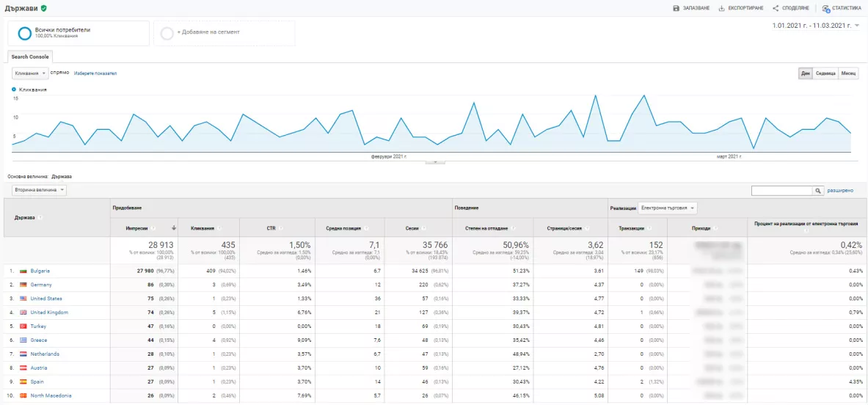Open the date range dropdown

click(817, 26)
